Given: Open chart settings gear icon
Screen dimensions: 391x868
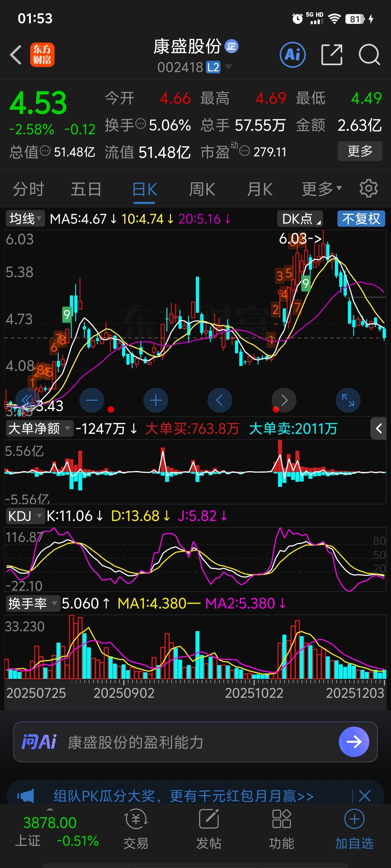Looking at the screenshot, I should coord(369,188).
